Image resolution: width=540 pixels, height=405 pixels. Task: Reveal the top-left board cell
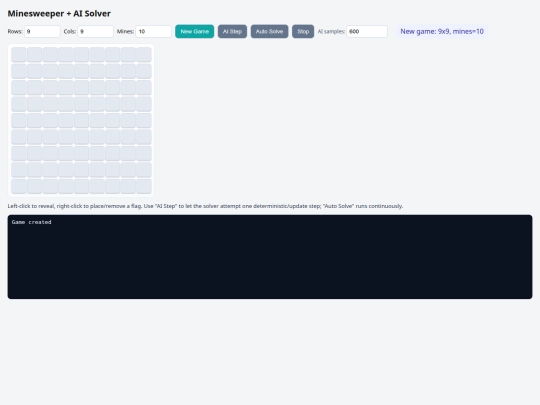pyautogui.click(x=19, y=55)
